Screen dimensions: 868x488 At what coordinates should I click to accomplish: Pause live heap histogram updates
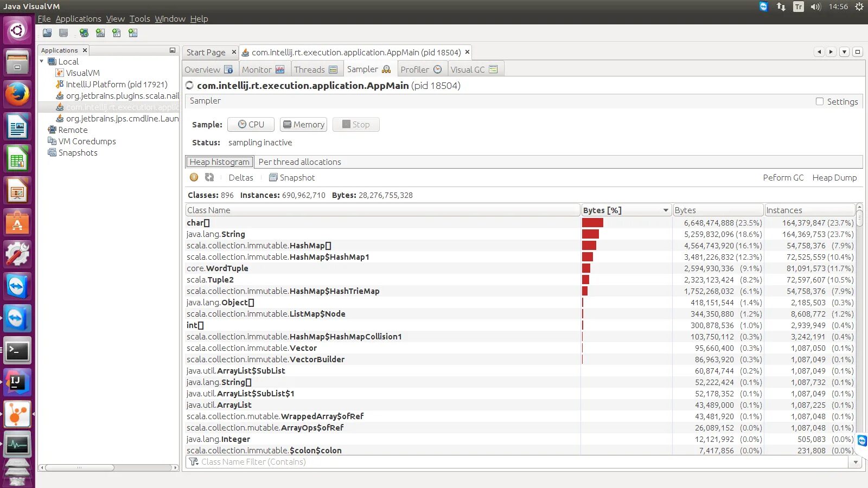point(194,177)
